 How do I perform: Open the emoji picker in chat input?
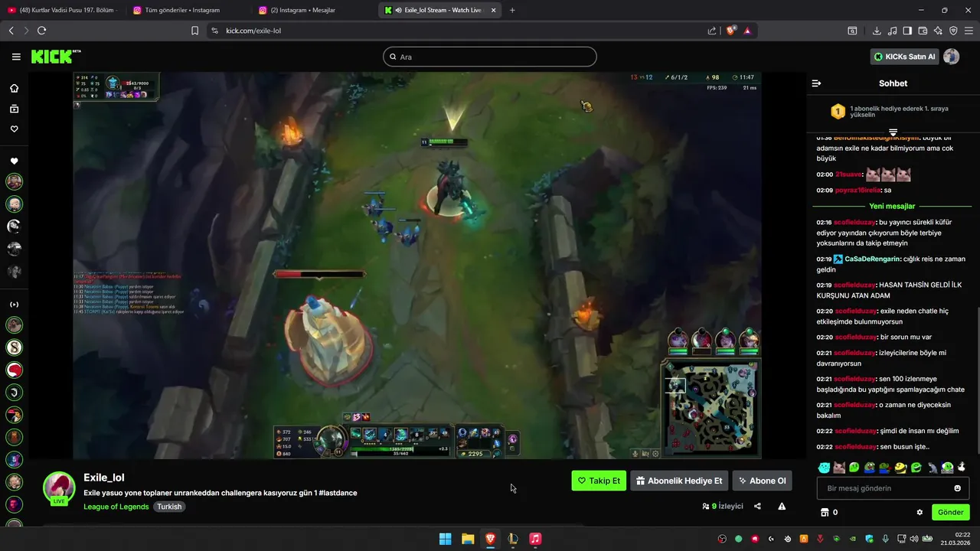click(957, 488)
